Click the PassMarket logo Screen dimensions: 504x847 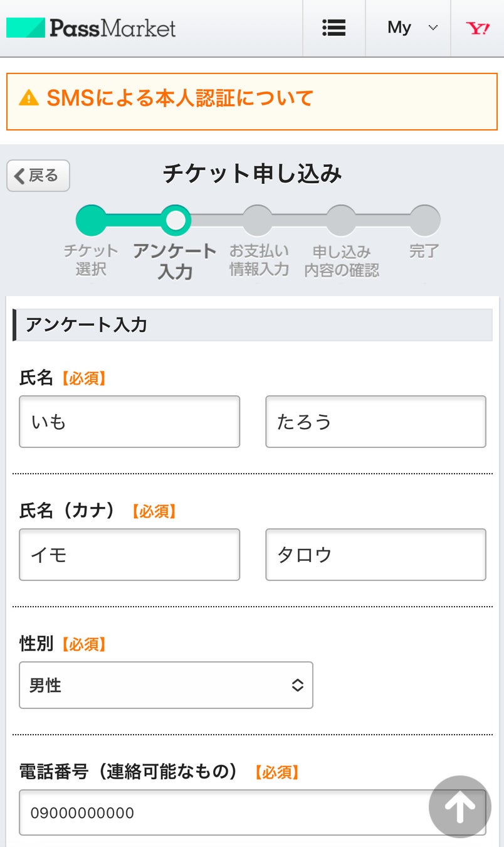point(91,28)
